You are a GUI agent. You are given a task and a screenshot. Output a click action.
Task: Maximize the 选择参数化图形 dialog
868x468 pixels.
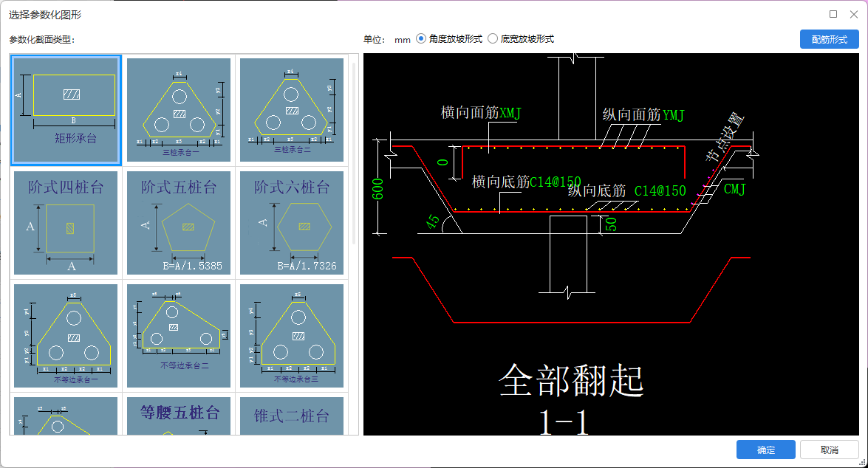pyautogui.click(x=833, y=14)
